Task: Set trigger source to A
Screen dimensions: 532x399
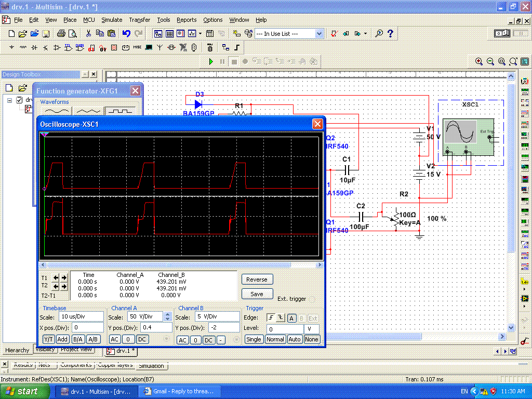Action: pos(291,318)
